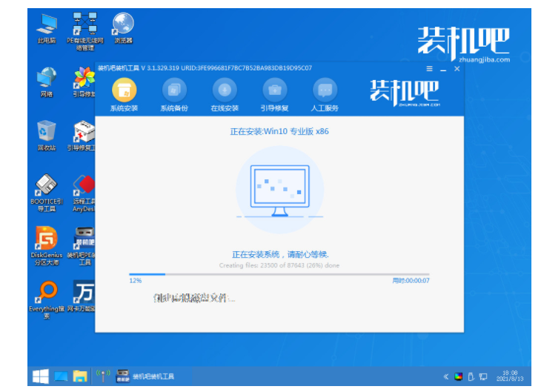This screenshot has width=544, height=392.
Task: Click the color display tray icon
Action: (459, 376)
